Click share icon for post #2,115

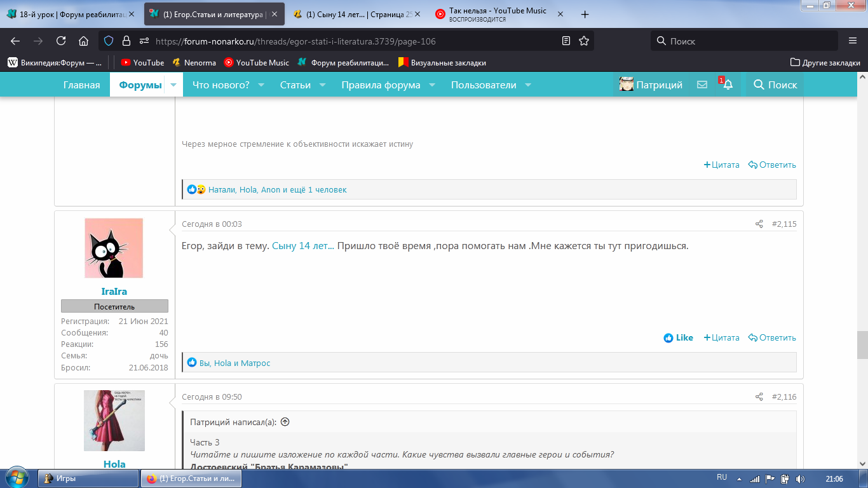759,224
